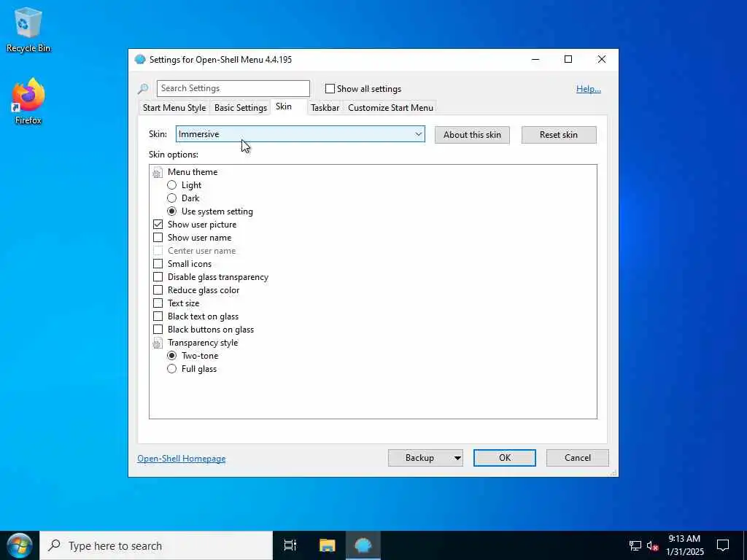Turn on Small icons option
This screenshot has height=560, width=747.
click(x=158, y=264)
